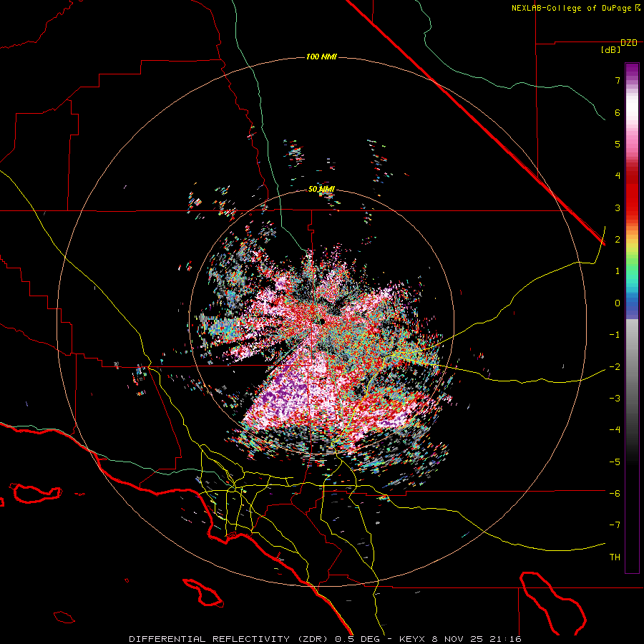The height and width of the screenshot is (644, 644).
Task: Click the 100 NMI range ring label
Action: (x=321, y=57)
